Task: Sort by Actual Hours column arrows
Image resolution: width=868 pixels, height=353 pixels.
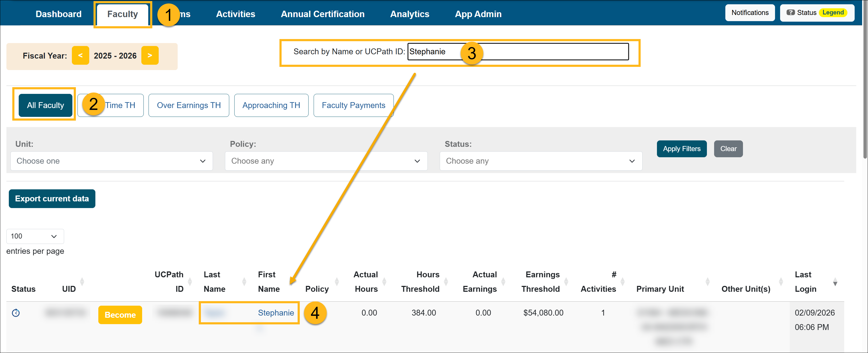Action: 384,282
